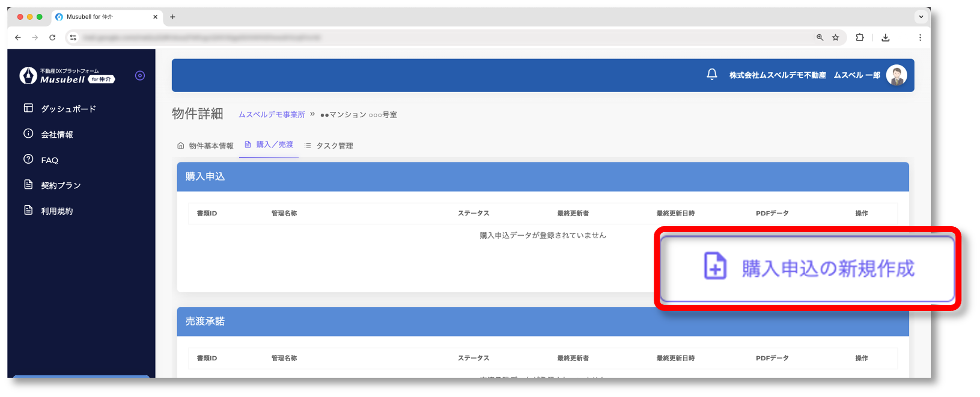Open the browser downloads icon
The image size is (980, 397).
pos(885,37)
